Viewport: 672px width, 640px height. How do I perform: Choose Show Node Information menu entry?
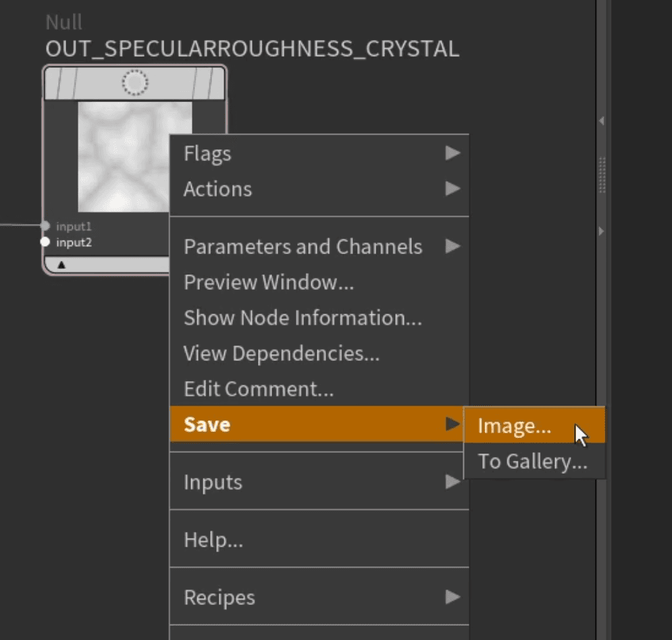coord(303,318)
